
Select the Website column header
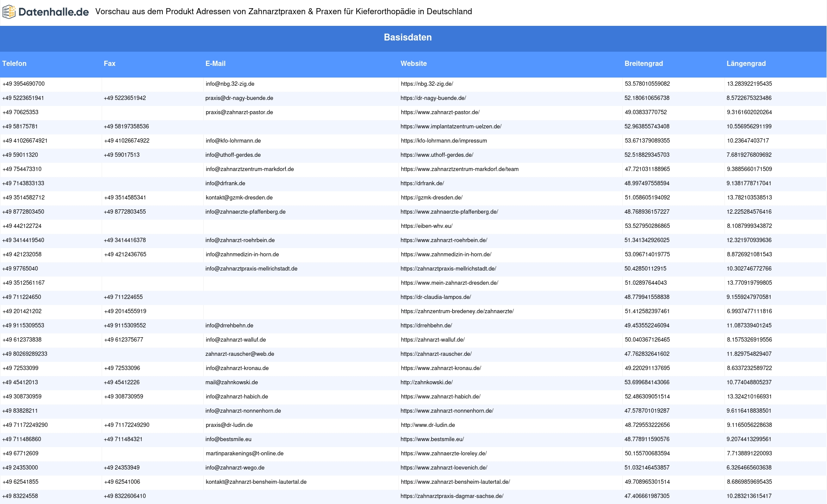[413, 63]
